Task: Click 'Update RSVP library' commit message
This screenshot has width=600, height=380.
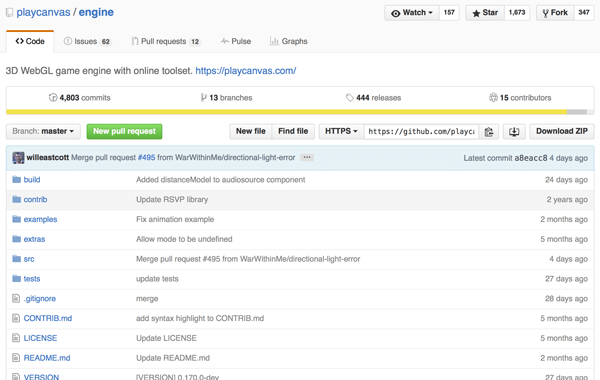Action: click(x=172, y=199)
